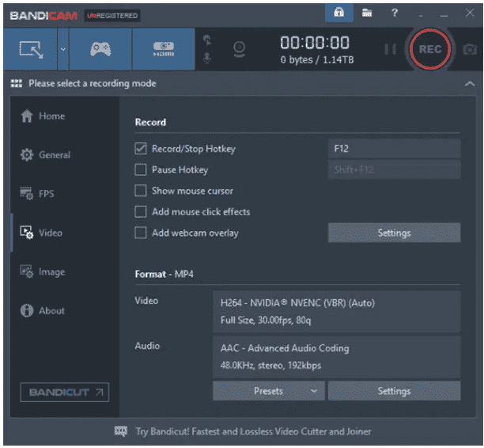Open the screen mode dropdown arrow

click(63, 49)
